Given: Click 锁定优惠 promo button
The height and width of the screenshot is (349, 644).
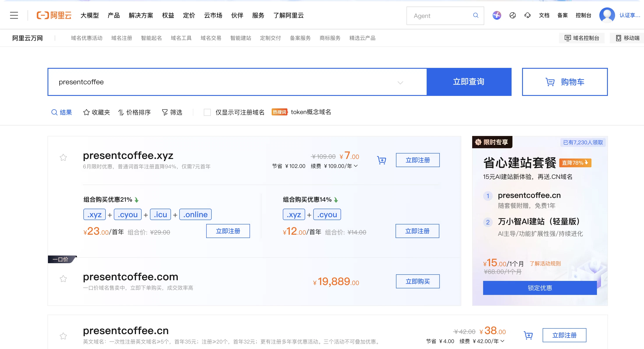Looking at the screenshot, I should 540,288.
